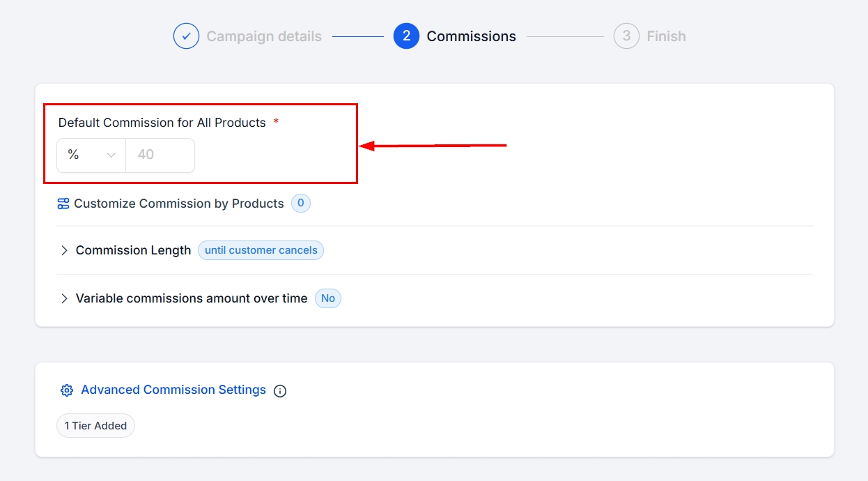Open Customize Commission by Products link
The width and height of the screenshot is (868, 481).
(x=179, y=204)
